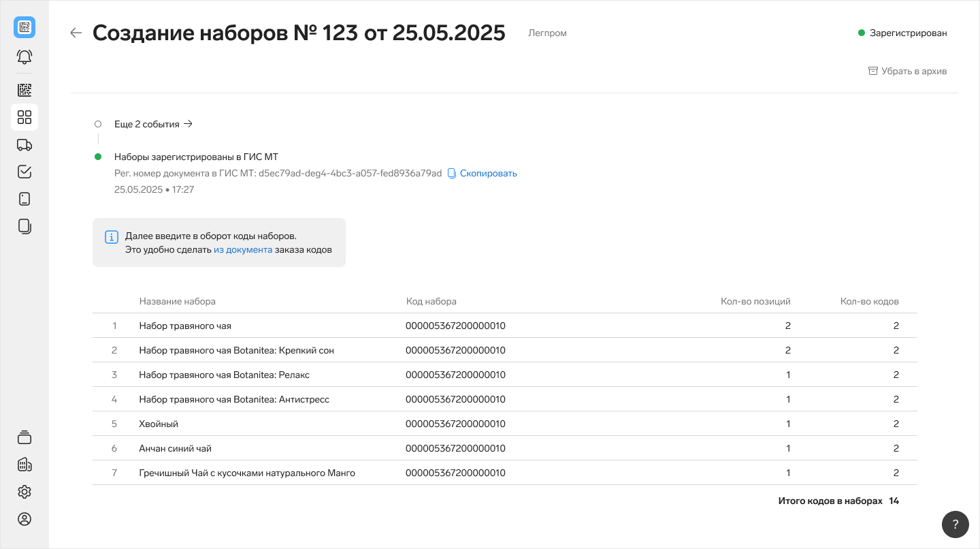Open the checkmark box sidebar section
The width and height of the screenshot is (980, 549).
click(x=24, y=172)
